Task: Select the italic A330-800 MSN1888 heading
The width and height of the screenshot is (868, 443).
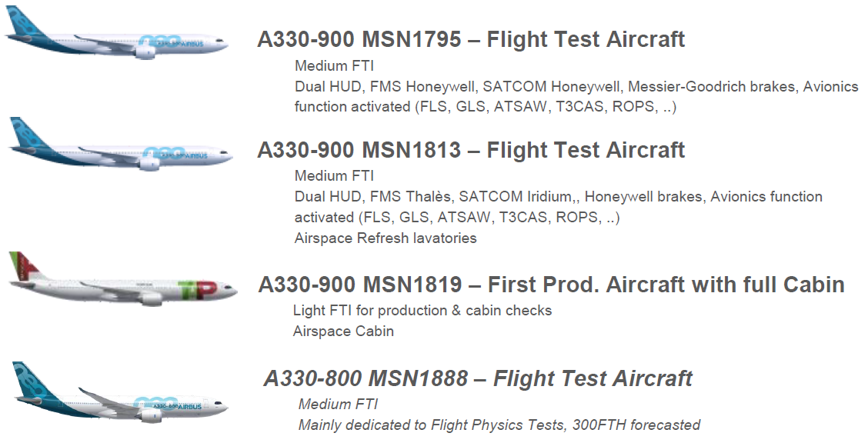Action: (x=477, y=378)
